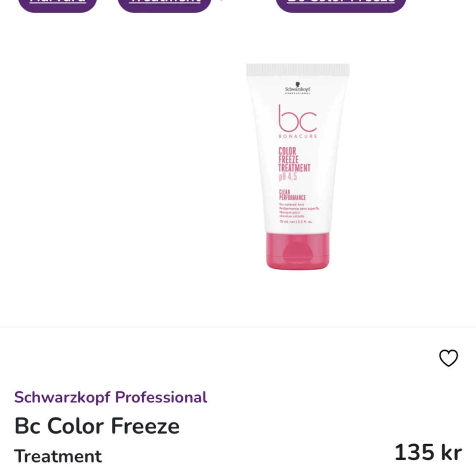Viewport: 476px width, 476px height.
Task: Click the 135 kr price label
Action: point(428,452)
